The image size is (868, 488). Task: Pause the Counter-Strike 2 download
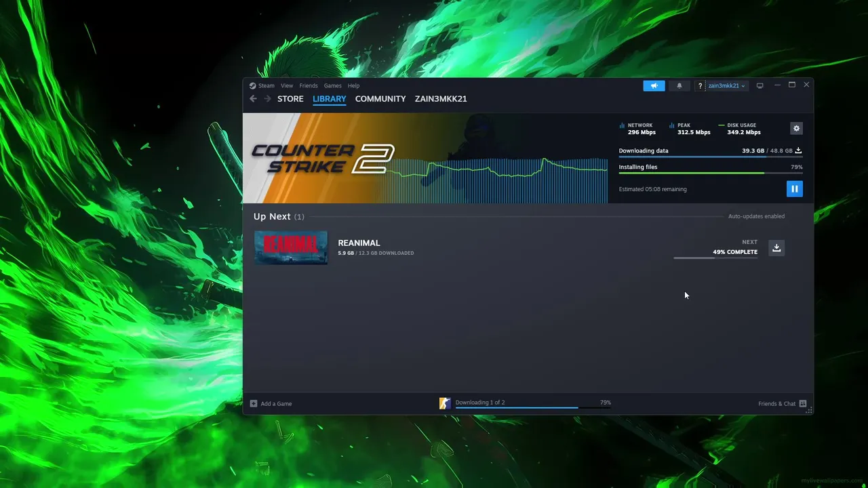click(x=794, y=188)
